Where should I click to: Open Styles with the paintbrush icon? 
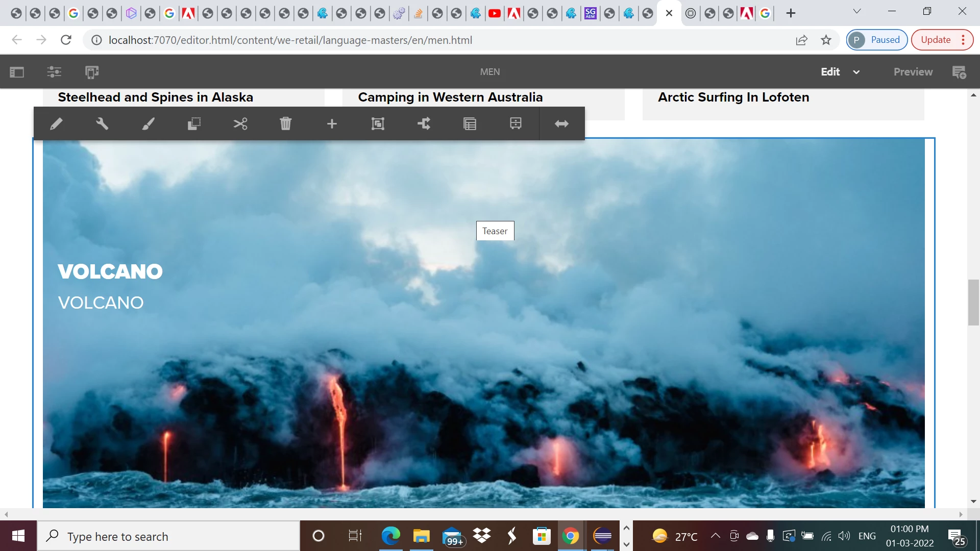tap(148, 124)
